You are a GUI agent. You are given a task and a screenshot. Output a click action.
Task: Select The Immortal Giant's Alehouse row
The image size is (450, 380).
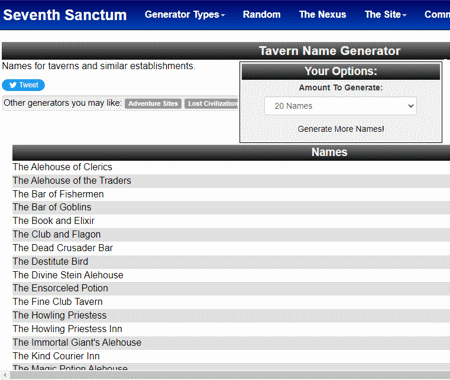click(x=231, y=343)
